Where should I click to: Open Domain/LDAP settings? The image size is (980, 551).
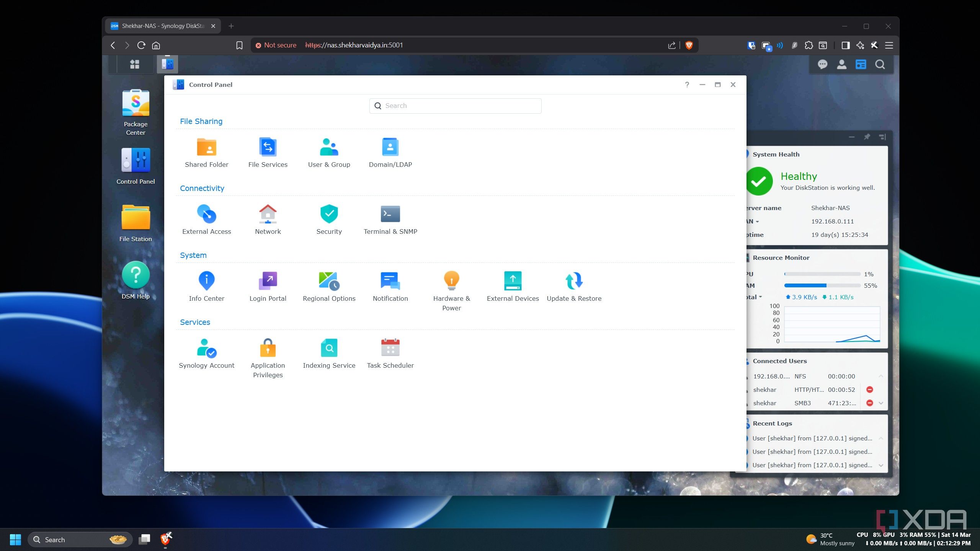[390, 153]
